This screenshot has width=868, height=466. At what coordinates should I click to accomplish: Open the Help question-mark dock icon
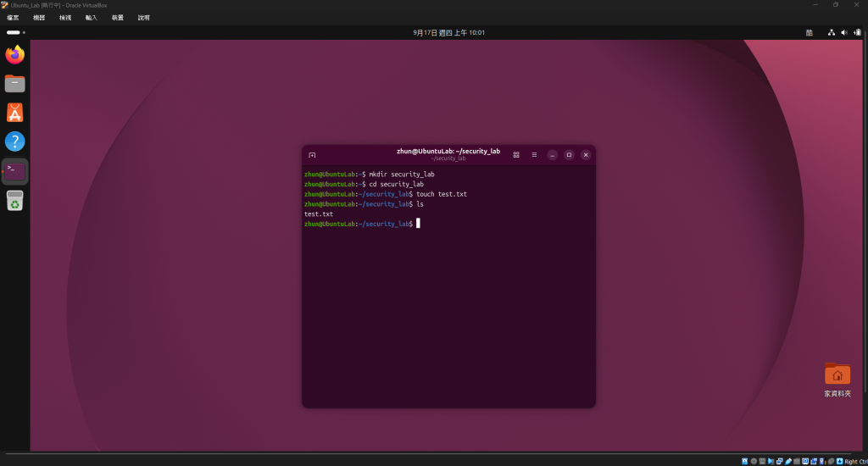tap(15, 141)
